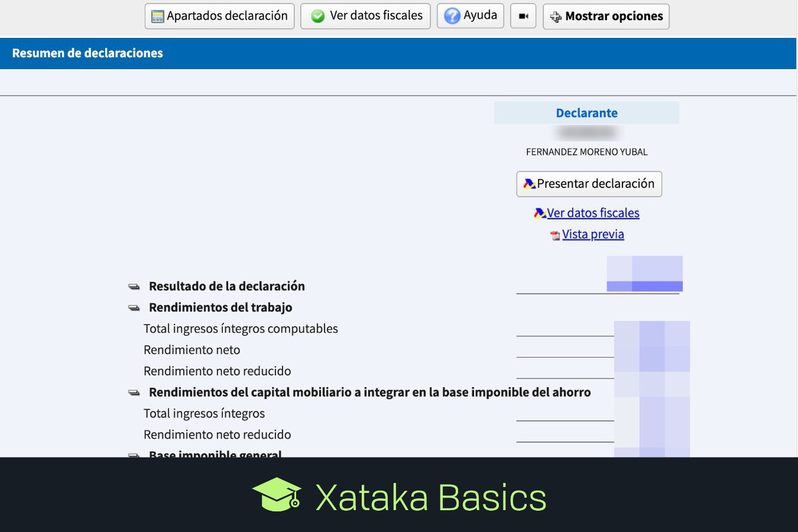The height and width of the screenshot is (532, 798).
Task: Click Resultado de la declaración heading
Action: click(227, 286)
